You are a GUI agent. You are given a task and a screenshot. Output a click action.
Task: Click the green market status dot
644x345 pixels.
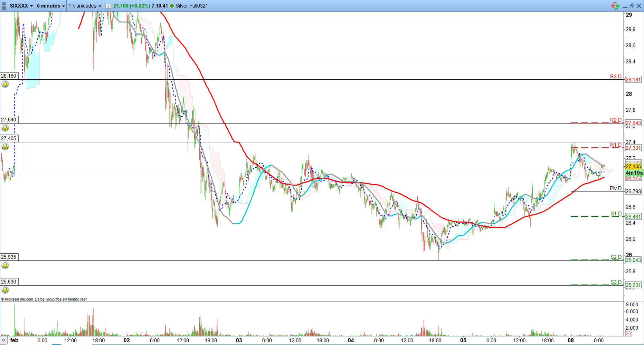pos(172,6)
